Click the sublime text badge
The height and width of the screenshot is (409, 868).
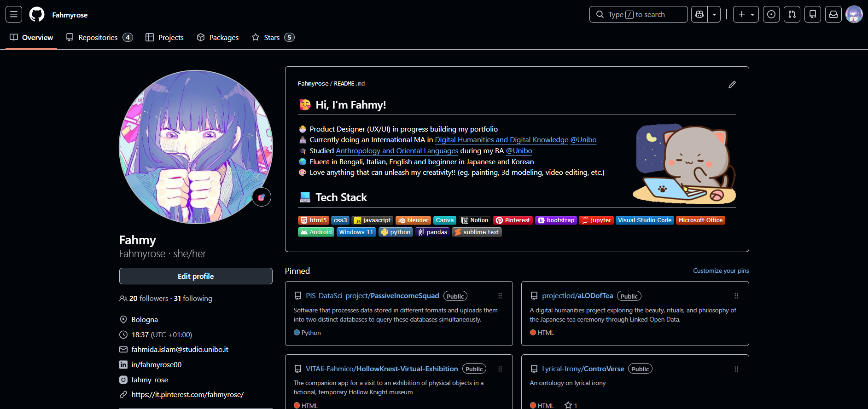coord(477,232)
